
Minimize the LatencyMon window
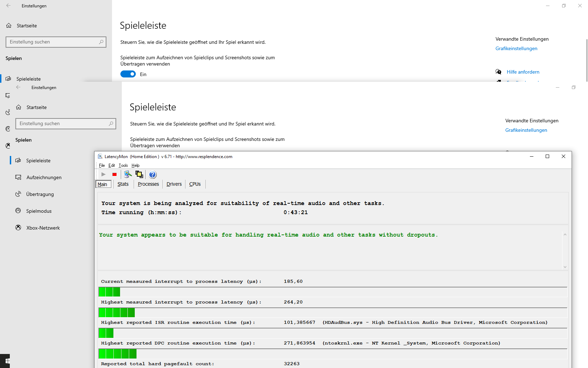531,156
